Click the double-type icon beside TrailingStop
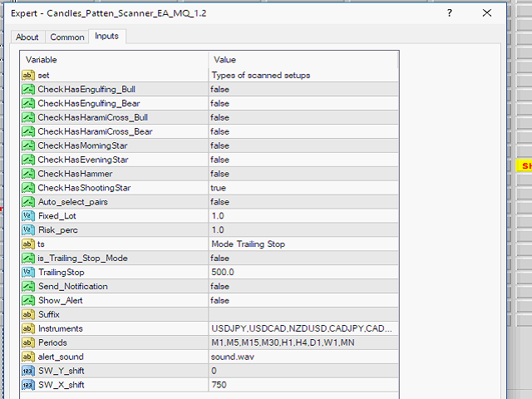The image size is (532, 399). (x=28, y=272)
